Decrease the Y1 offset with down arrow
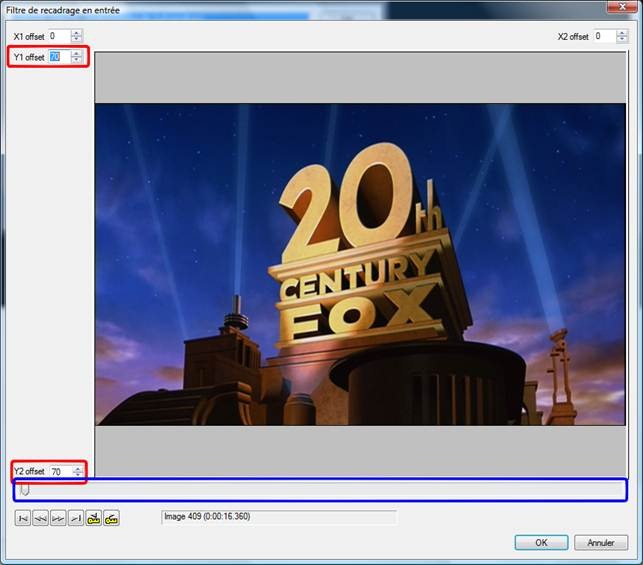Image resolution: width=643 pixels, height=565 pixels. (76, 60)
